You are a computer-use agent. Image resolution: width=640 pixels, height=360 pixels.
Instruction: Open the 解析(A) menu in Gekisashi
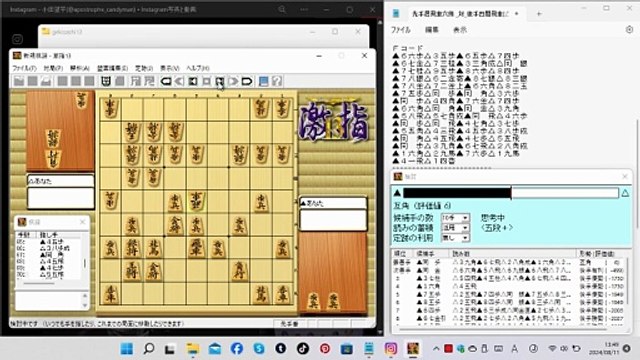point(80,68)
